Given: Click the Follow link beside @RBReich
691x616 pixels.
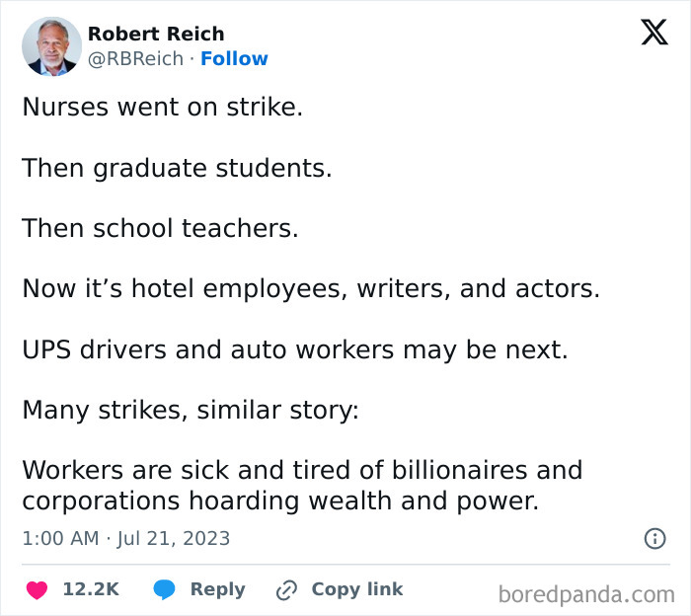Looking at the screenshot, I should [234, 59].
